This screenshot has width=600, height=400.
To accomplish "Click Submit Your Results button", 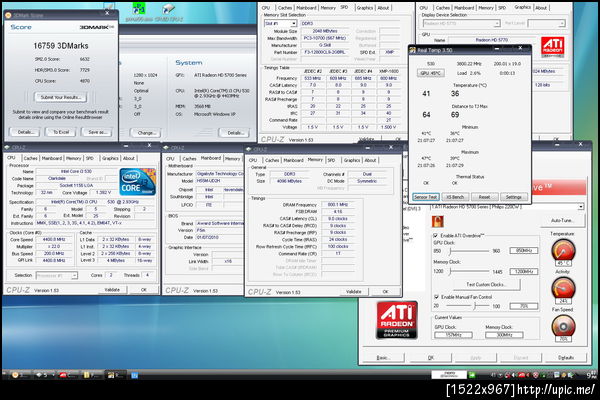I will click(x=61, y=97).
